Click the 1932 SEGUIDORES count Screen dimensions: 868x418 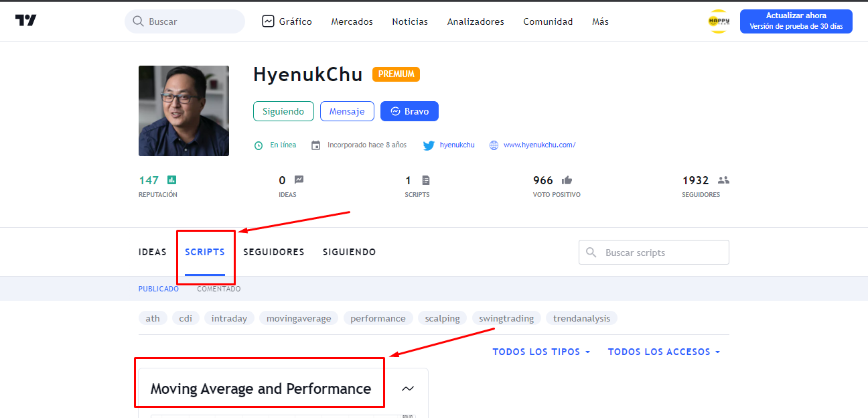tap(695, 180)
